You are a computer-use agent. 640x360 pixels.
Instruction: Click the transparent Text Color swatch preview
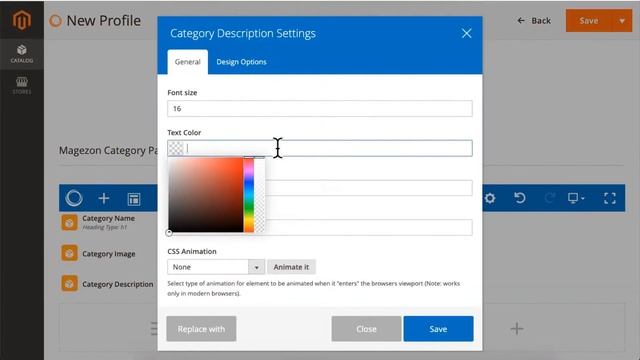[x=176, y=148]
